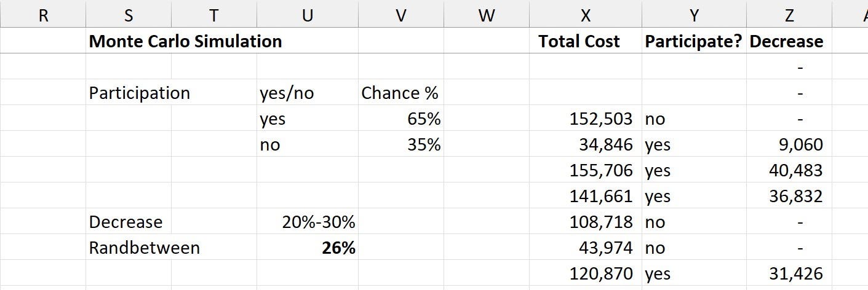
Task: Select the Chance % header cell
Action: (x=401, y=93)
